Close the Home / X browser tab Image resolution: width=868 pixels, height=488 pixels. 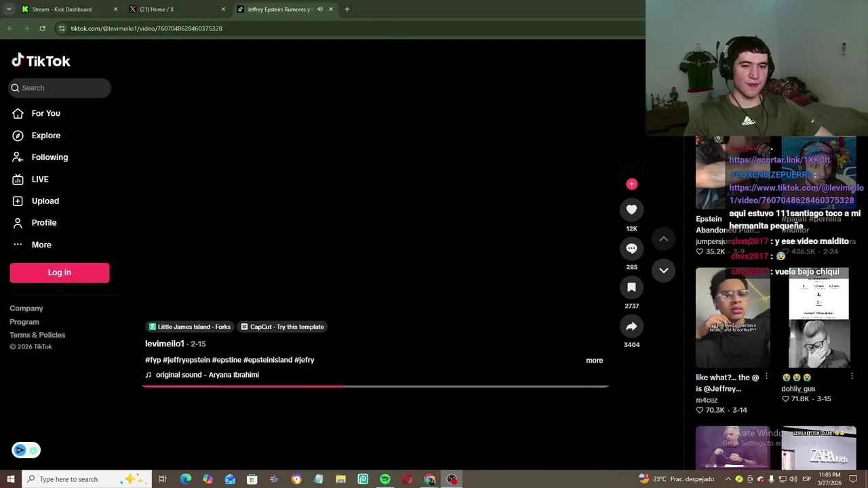point(223,9)
